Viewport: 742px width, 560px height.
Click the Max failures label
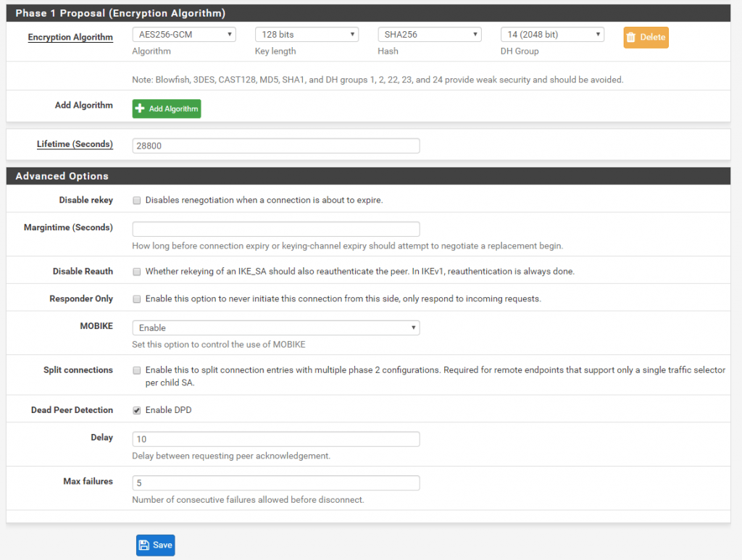(x=88, y=481)
